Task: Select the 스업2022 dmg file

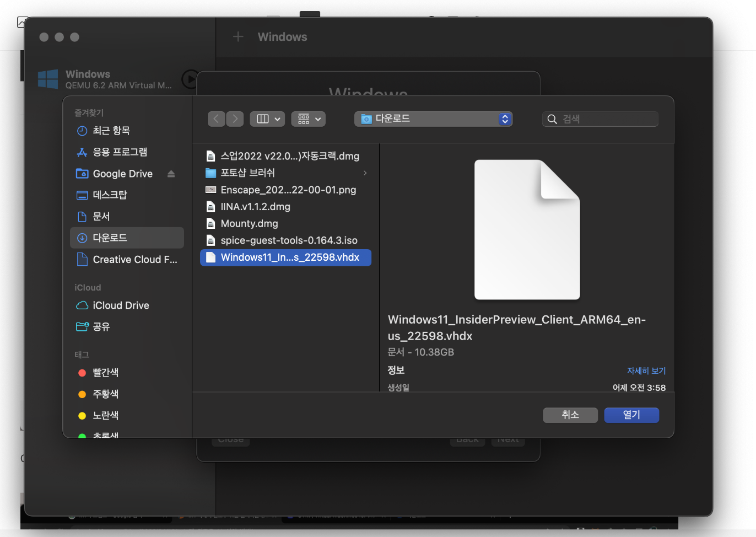Action: click(x=285, y=156)
